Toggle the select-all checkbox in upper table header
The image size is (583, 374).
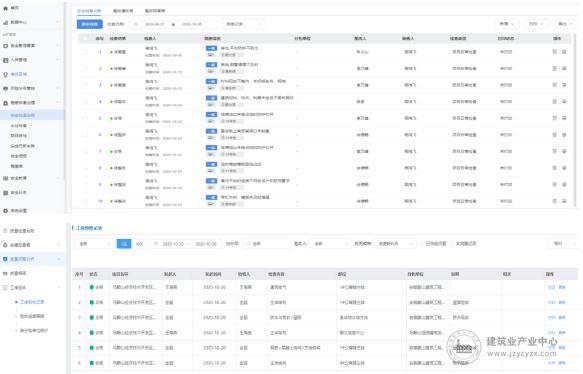click(86, 38)
